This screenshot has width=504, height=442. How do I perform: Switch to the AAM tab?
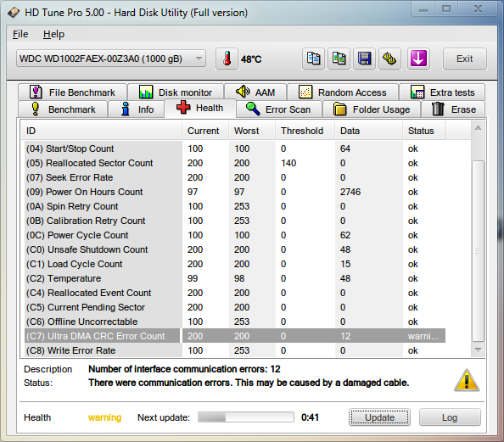tap(255, 92)
